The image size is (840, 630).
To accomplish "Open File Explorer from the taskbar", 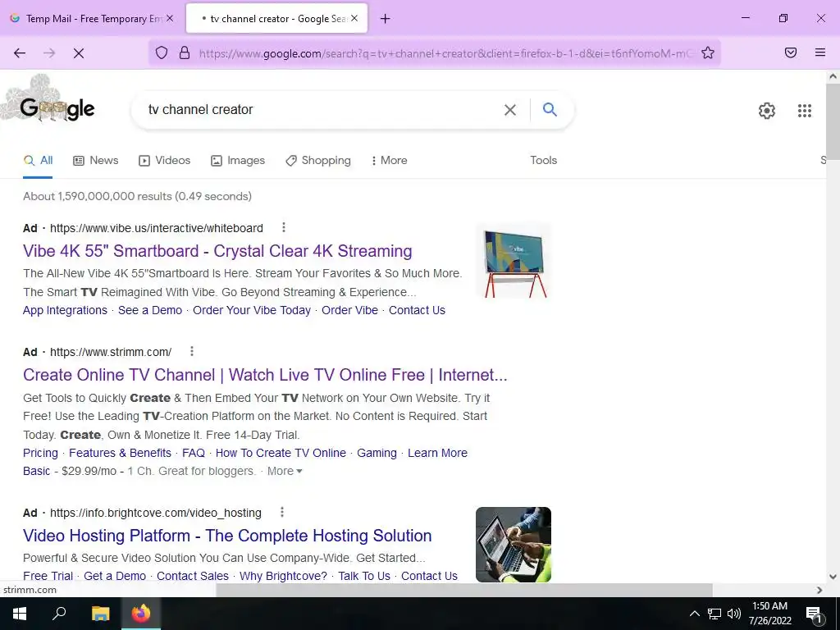I will point(100,614).
